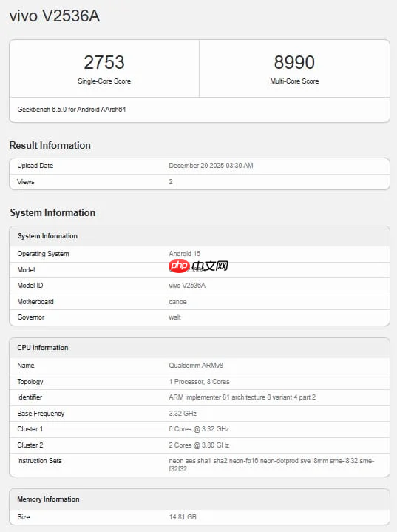Select the ARM implementer 81 identifier value
Image resolution: width=397 pixels, height=532 pixels.
pos(242,397)
